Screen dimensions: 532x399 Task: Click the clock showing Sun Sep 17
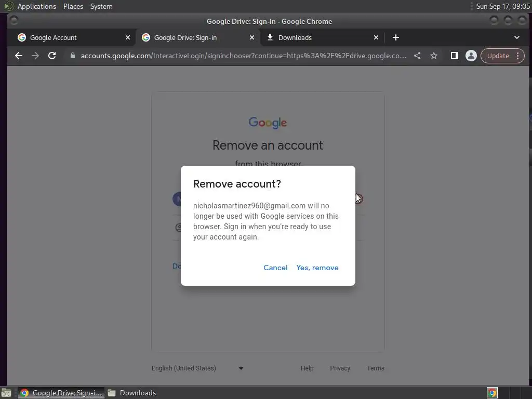click(x=503, y=6)
